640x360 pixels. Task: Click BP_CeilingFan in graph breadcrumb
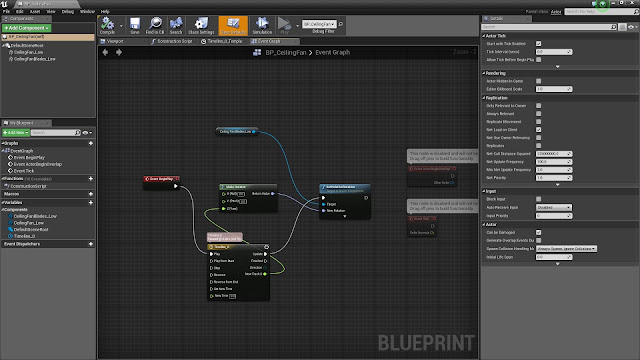coord(286,52)
